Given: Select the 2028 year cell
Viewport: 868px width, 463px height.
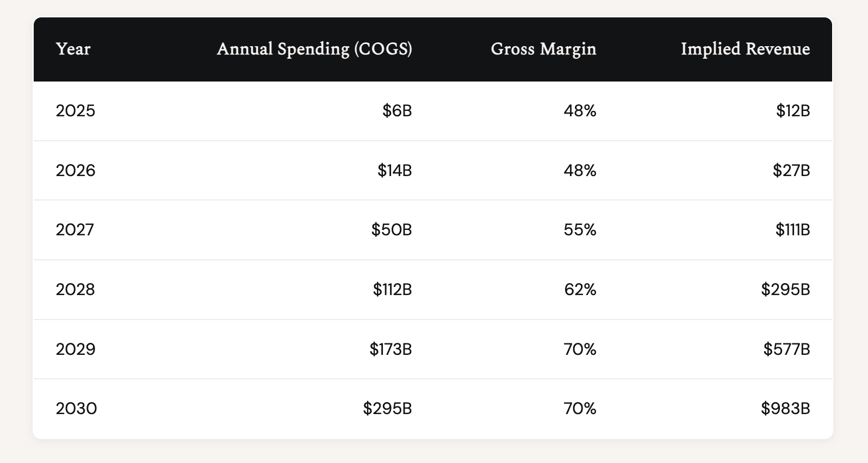Looking at the screenshot, I should pos(76,290).
